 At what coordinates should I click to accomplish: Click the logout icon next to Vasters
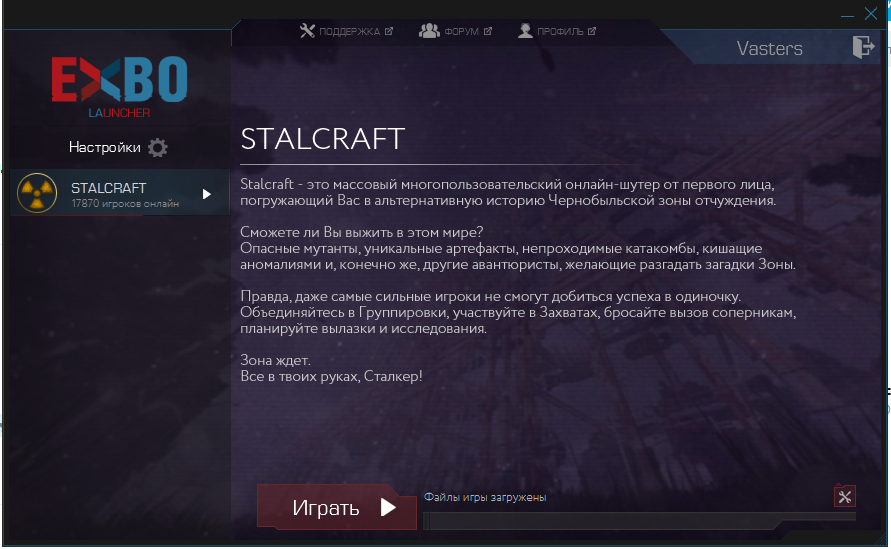[x=863, y=47]
